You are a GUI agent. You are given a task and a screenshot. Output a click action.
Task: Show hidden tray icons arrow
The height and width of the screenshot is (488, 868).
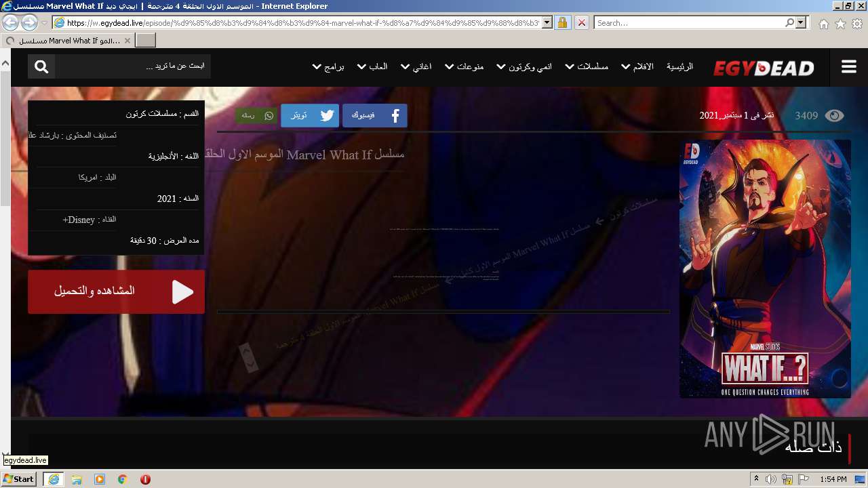[756, 479]
